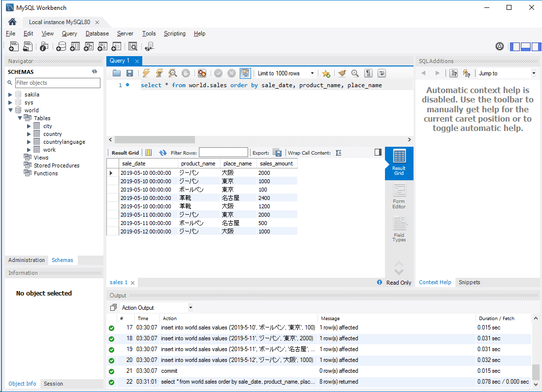Click the Filter Rows input field

223,153
